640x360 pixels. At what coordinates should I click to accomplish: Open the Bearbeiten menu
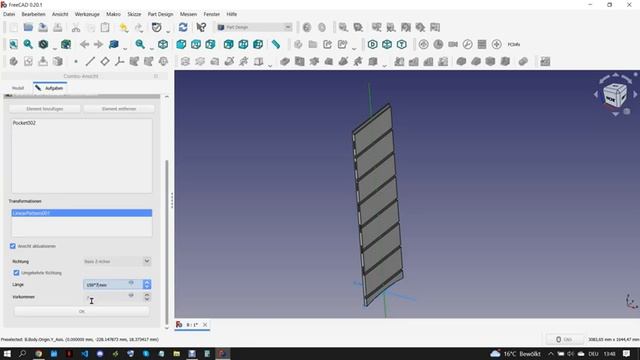[33, 14]
